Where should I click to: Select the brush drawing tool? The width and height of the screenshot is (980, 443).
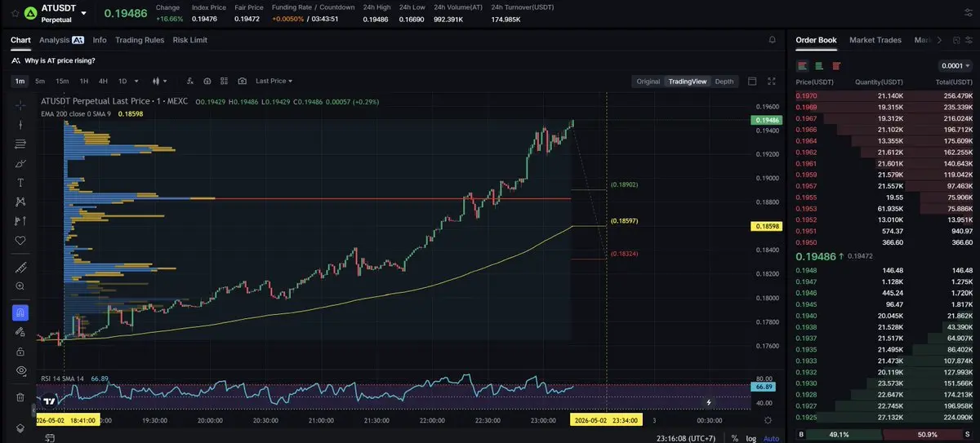(20, 163)
